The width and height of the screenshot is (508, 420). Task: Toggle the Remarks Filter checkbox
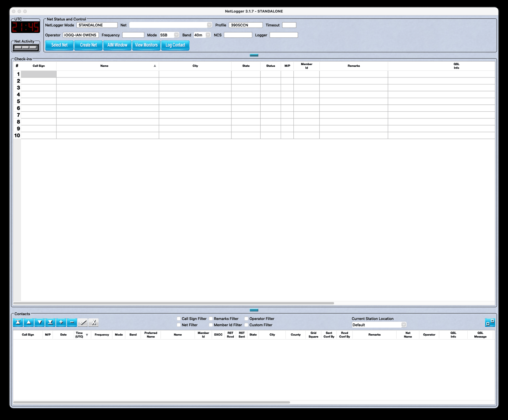(x=211, y=319)
